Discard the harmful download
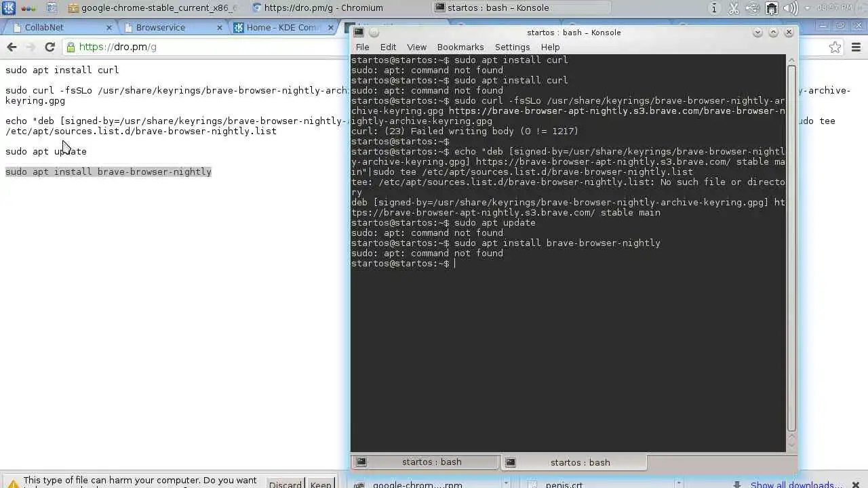 coord(285,484)
